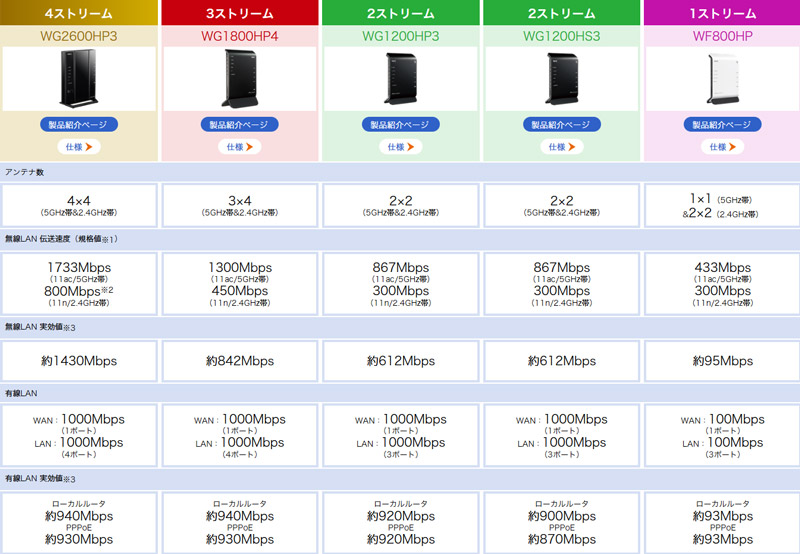Click the 3×4 antenna cell

pos(240,205)
